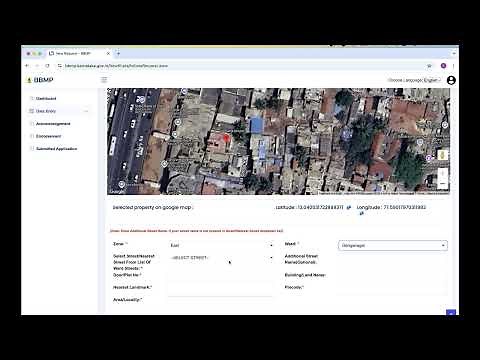Click the Dashboard sidebar icon

point(32,98)
